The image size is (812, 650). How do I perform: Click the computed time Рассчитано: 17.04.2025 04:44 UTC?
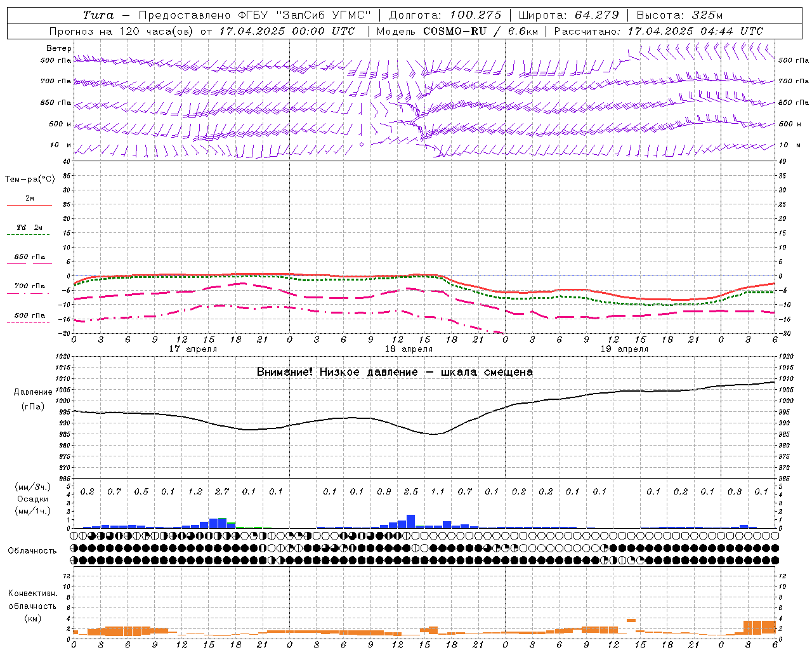click(x=658, y=31)
